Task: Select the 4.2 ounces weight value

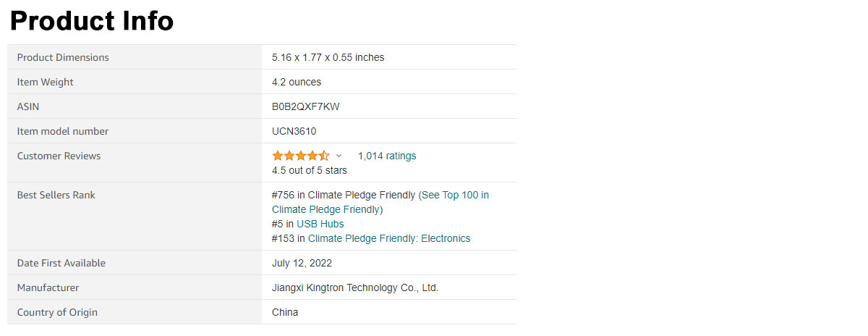Action: 297,82
